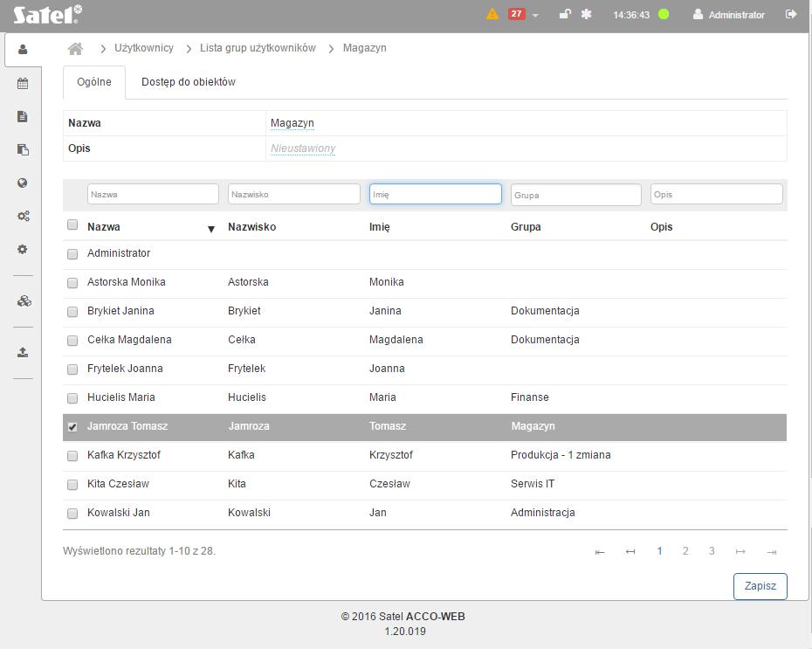Click the green status indicator
Image resolution: width=812 pixels, height=649 pixels.
click(664, 15)
